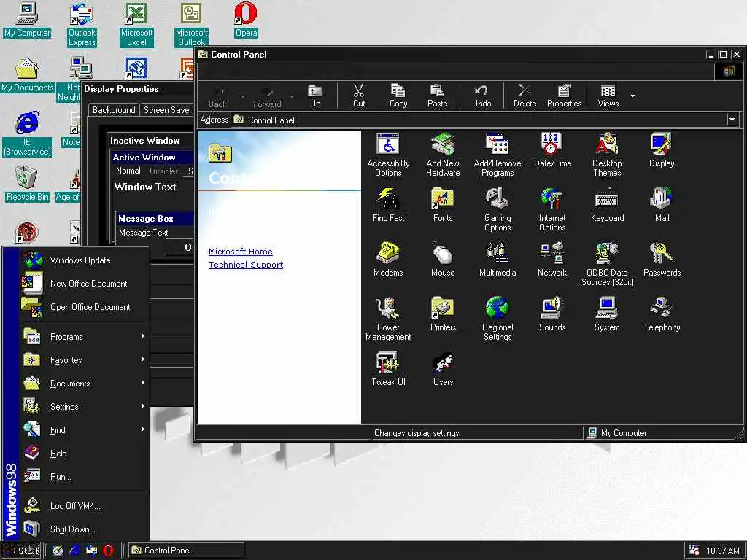Open the Mail applet
Image resolution: width=747 pixels, height=560 pixels.
[662, 205]
